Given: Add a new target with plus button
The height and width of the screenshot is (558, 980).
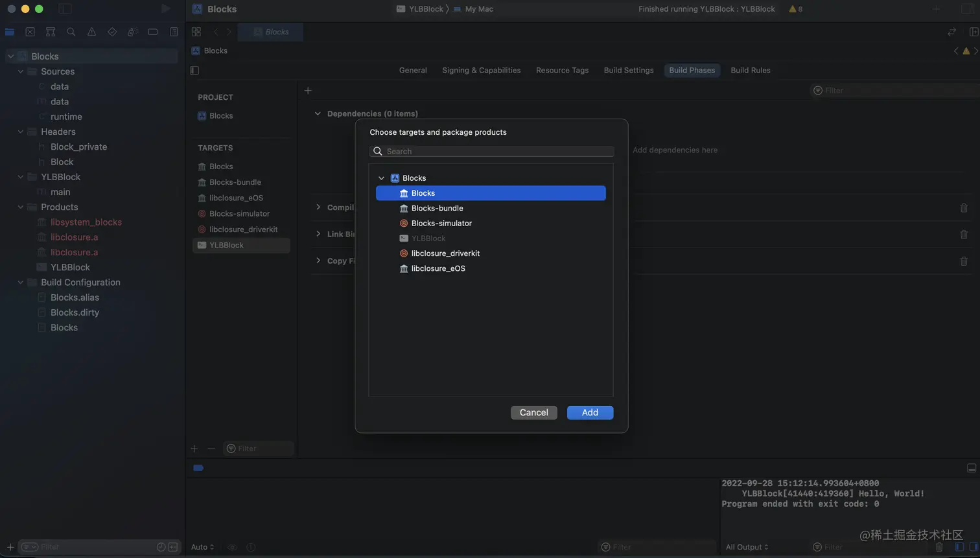Looking at the screenshot, I should 194,448.
